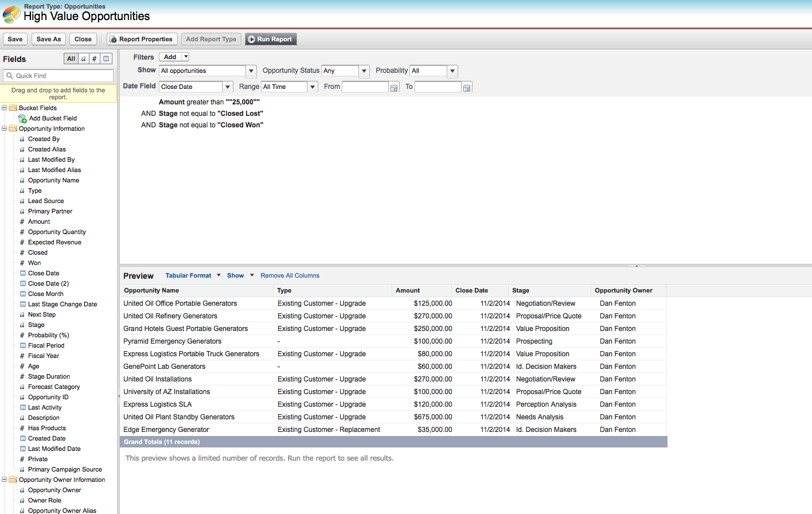Click the Add Bucket Field icon
Viewport: 812px width, 514px height.
22,119
